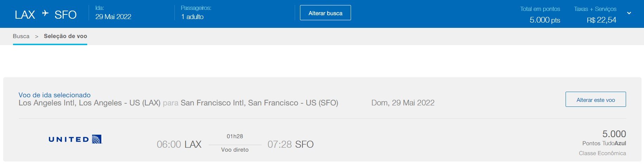Click the Ida date 29 Mai 2022
644x165 pixels.
113,17
